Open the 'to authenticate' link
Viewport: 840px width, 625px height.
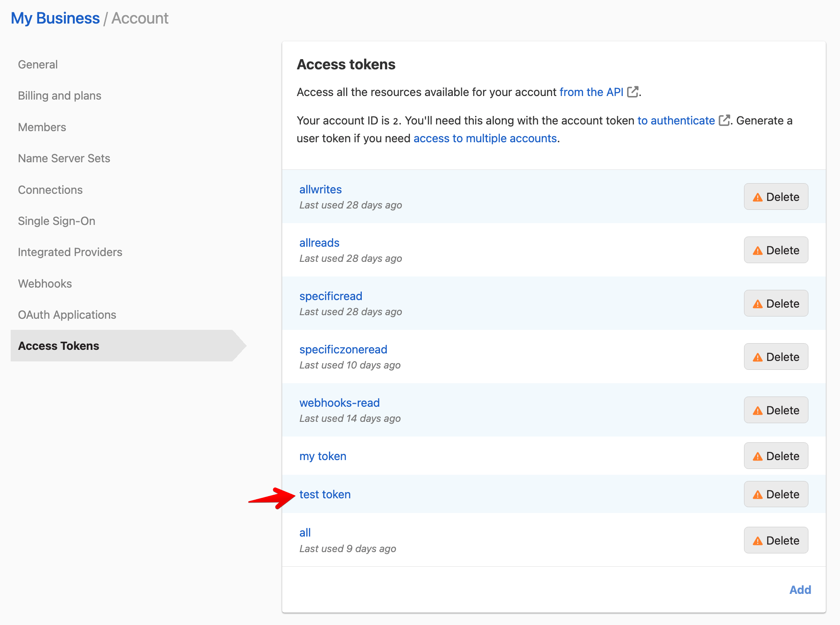(x=676, y=120)
